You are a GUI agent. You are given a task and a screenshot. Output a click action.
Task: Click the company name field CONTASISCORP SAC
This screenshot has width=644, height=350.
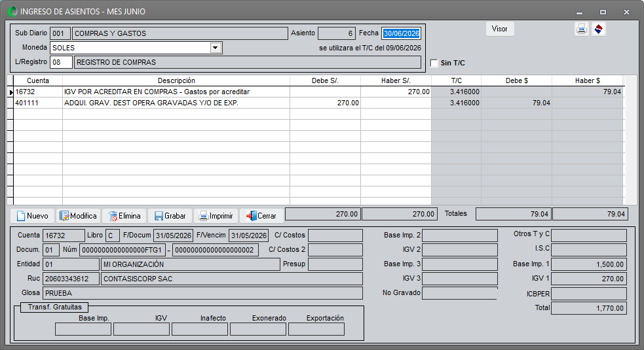[232, 279]
